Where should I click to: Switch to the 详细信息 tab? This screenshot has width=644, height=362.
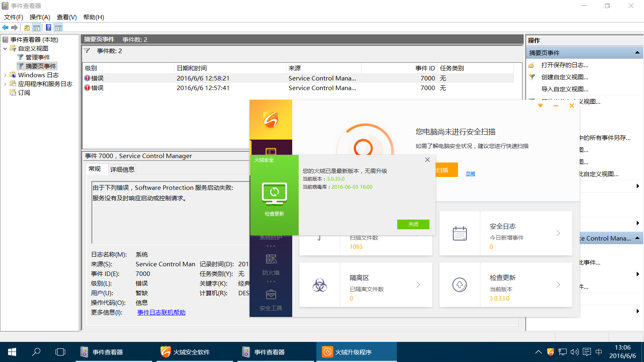[122, 169]
